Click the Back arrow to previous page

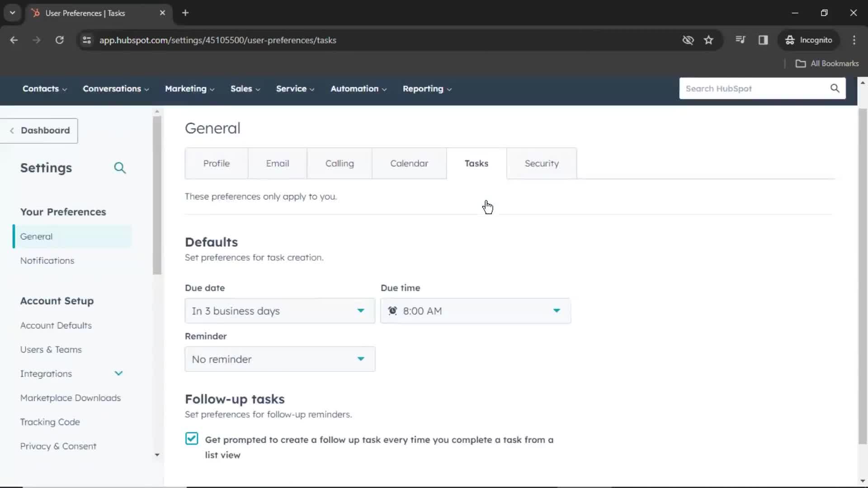point(14,40)
